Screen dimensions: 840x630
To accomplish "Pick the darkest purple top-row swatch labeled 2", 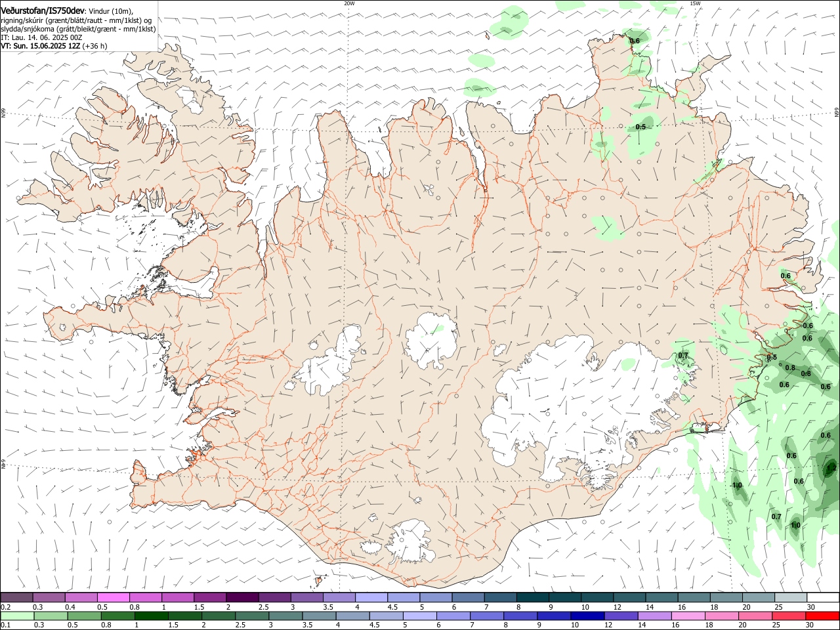I will point(241,597).
